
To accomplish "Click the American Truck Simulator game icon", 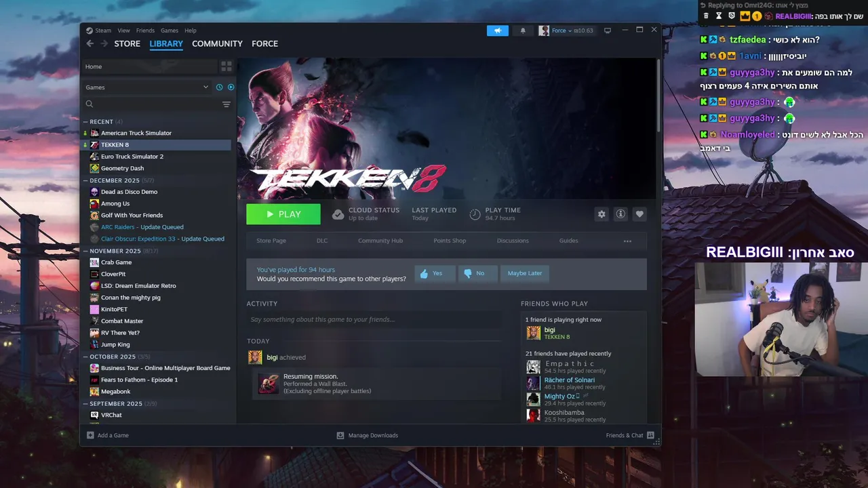I will tap(94, 133).
